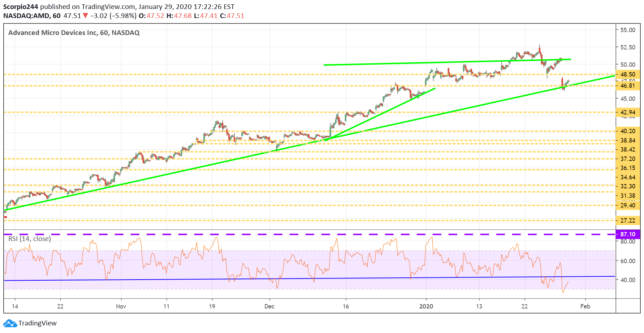
Task: Click the Low value 47.41
Action: 209,16
